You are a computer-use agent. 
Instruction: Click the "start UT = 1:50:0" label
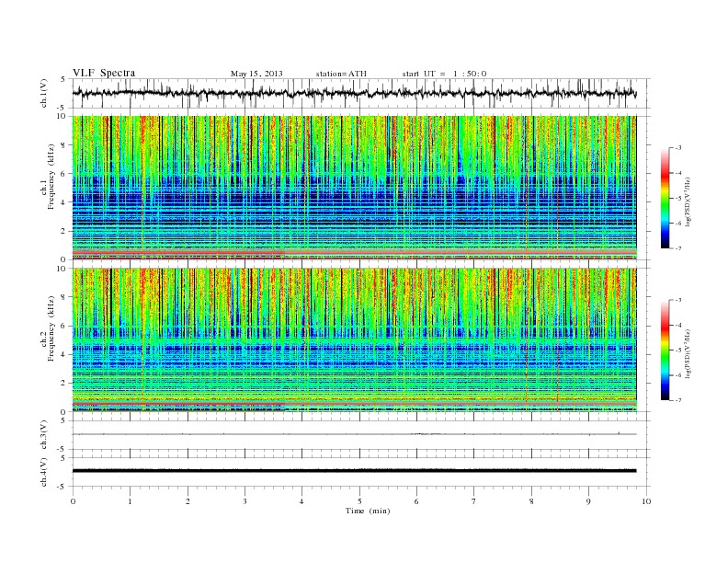pos(444,74)
